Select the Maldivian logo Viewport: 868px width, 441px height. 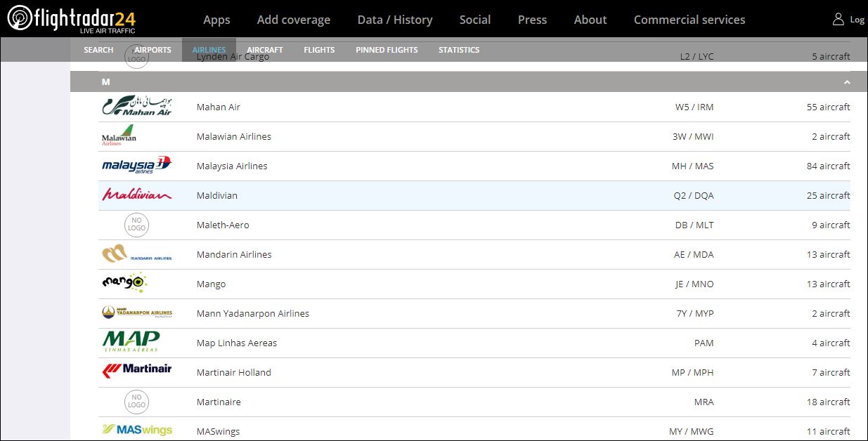pos(136,195)
